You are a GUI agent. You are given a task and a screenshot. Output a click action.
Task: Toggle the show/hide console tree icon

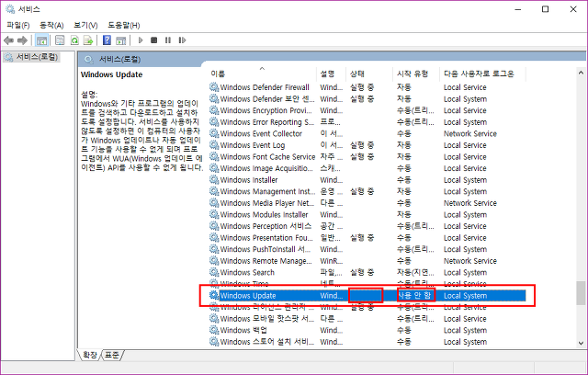41,40
